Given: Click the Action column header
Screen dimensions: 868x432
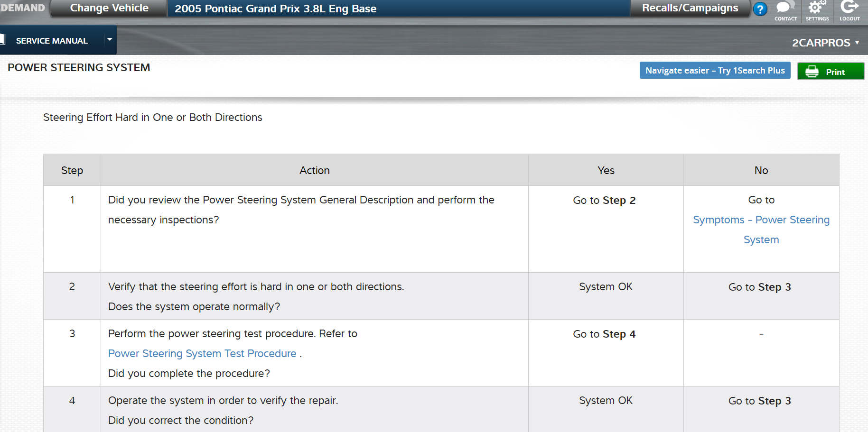Looking at the screenshot, I should click(x=314, y=170).
